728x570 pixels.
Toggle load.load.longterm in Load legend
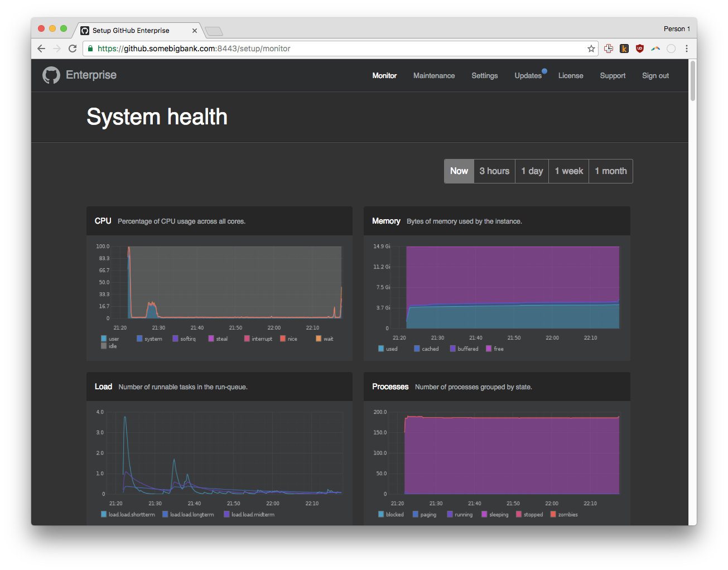pyautogui.click(x=188, y=514)
